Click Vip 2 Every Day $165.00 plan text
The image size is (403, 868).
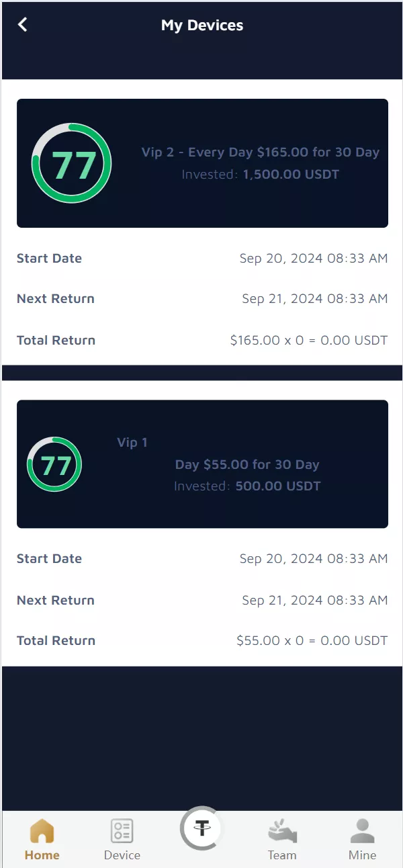point(260,153)
